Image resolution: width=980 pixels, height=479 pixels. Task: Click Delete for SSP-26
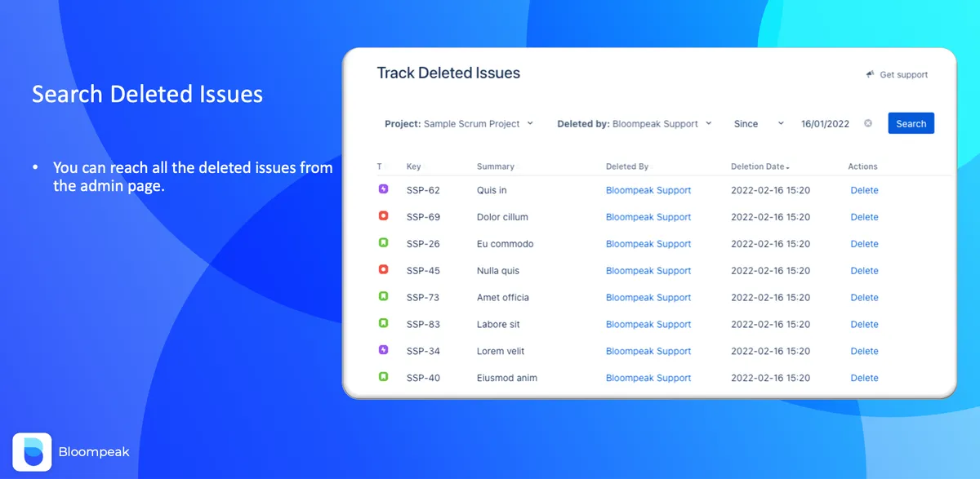click(x=864, y=244)
